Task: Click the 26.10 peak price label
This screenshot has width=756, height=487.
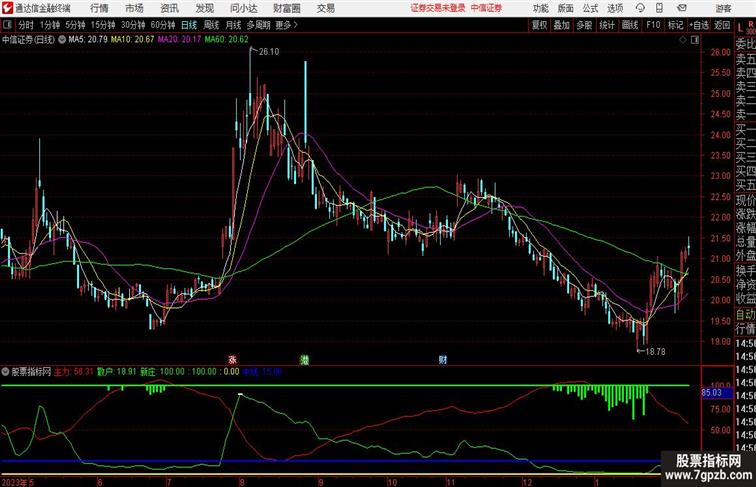Action: point(267,51)
